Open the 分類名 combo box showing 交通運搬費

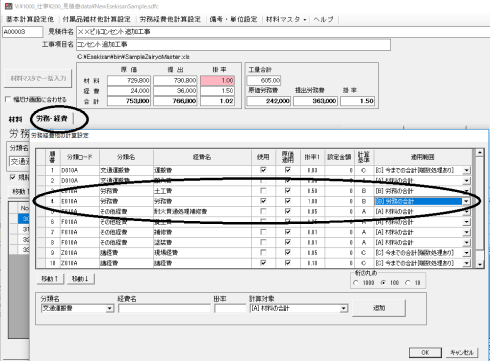tap(77, 308)
